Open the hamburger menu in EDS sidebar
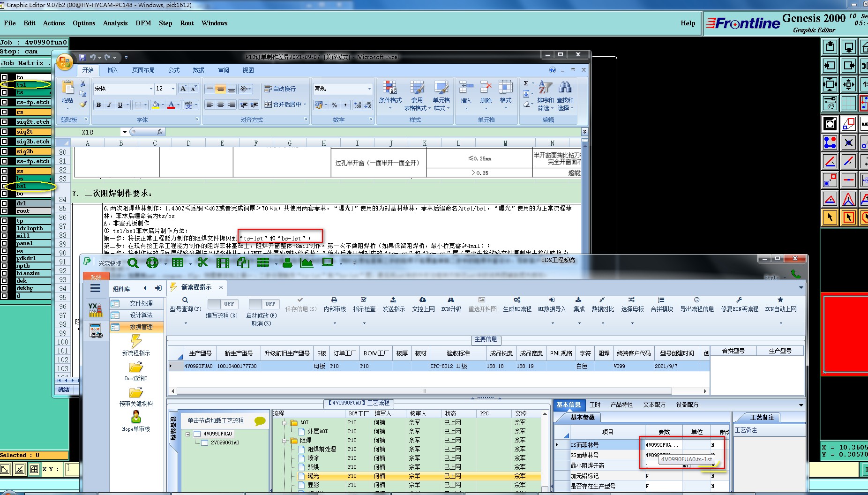This screenshot has width=868, height=495. tap(95, 288)
